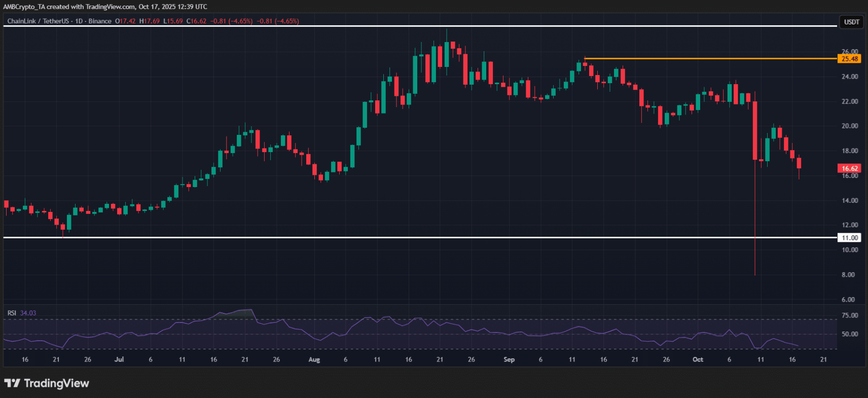
Task: Click the RSI indicator title
Action: click(12, 313)
